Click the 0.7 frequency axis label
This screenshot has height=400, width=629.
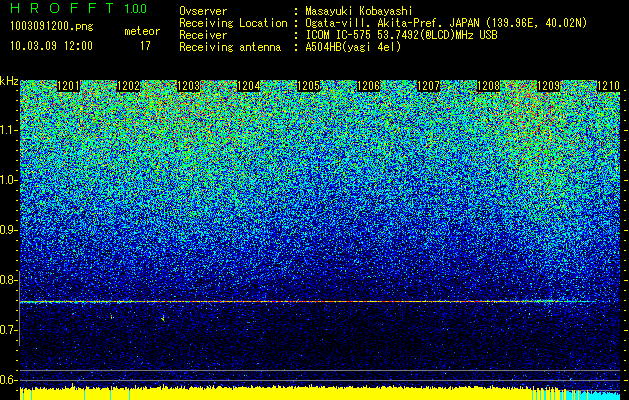8,330
